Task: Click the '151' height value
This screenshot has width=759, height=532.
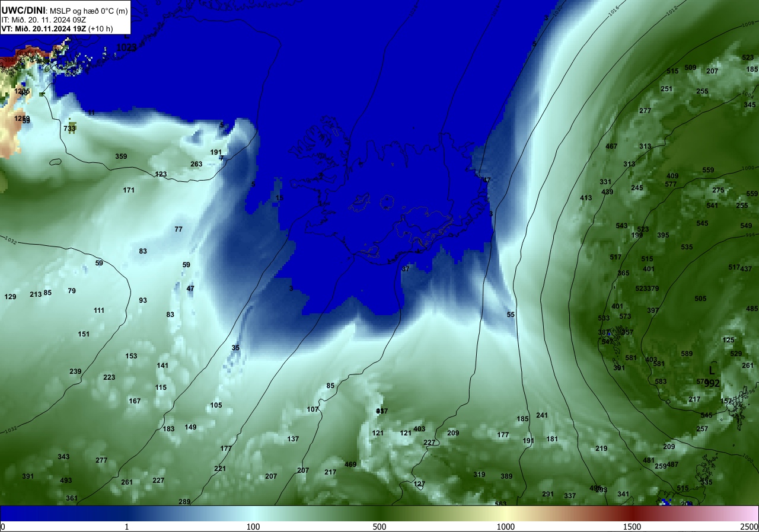Action: [x=84, y=334]
